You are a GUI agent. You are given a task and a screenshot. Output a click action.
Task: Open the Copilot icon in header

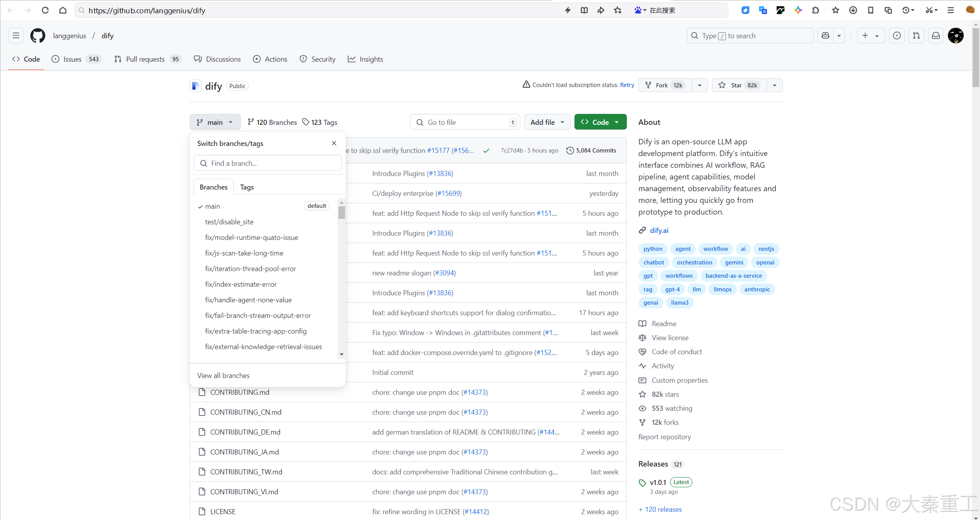825,36
